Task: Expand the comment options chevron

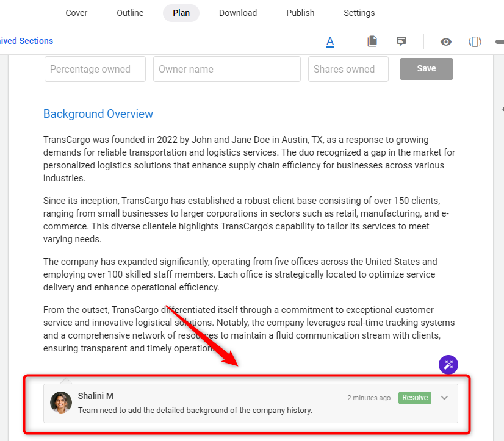Action: [444, 398]
